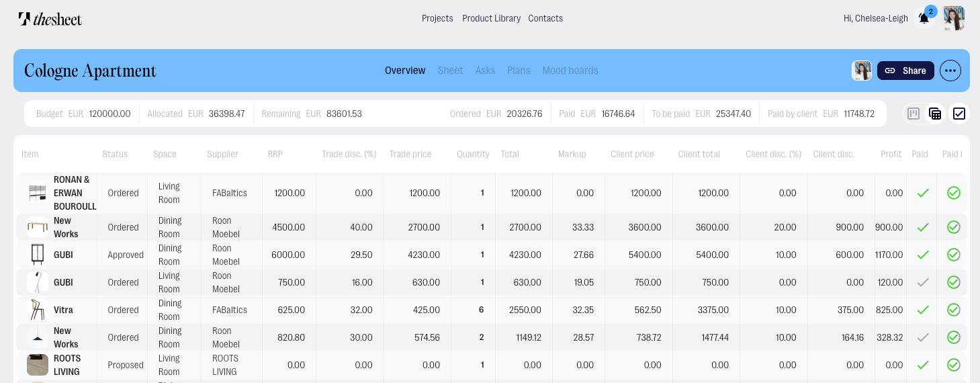Open the notifications bell
This screenshot has height=383, width=980.
[924, 18]
